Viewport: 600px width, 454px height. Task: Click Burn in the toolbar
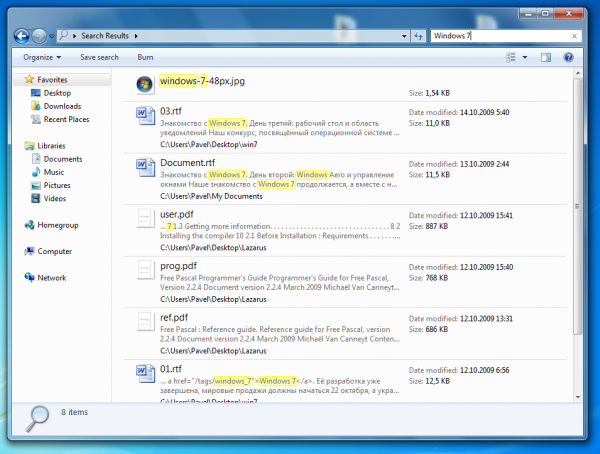tap(145, 57)
